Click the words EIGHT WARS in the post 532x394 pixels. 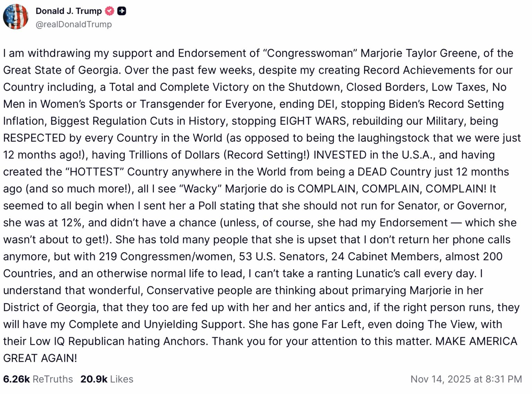pos(313,121)
